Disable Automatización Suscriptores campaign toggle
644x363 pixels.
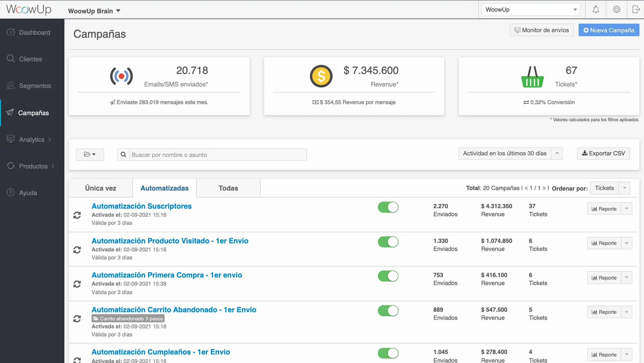[388, 207]
